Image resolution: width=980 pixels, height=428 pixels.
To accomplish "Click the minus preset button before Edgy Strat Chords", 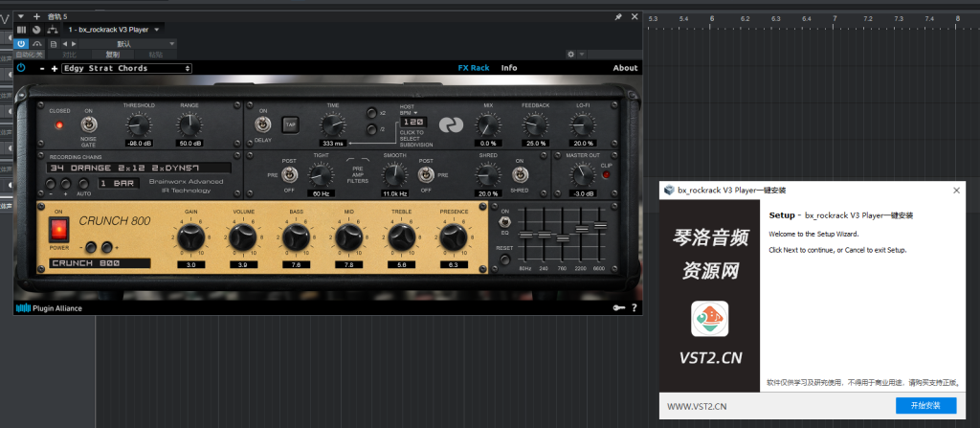I will (x=42, y=68).
